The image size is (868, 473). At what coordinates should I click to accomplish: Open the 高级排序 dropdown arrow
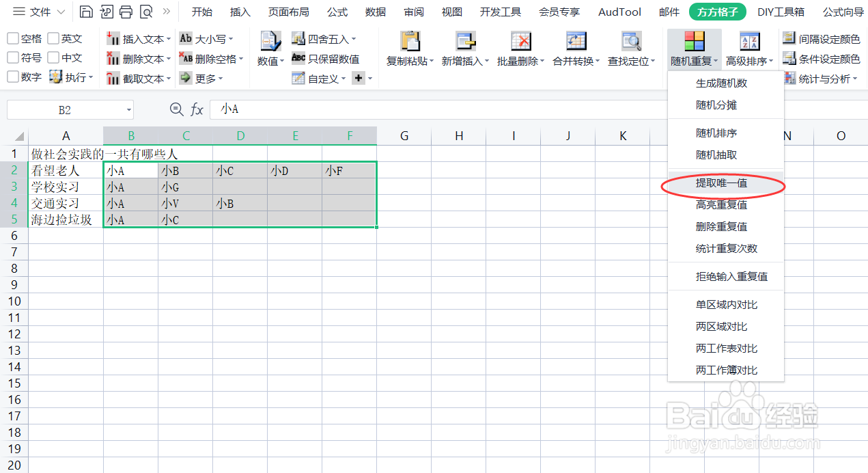(x=770, y=62)
